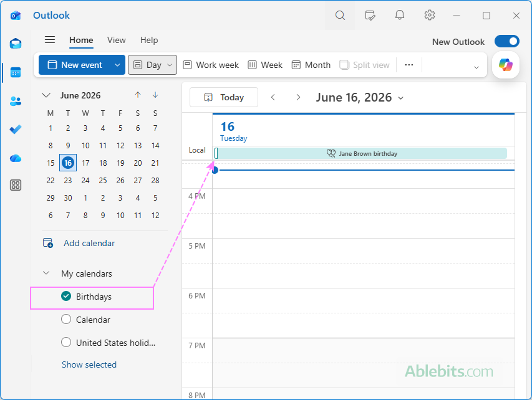Select June 16 in mini calendar
Image resolution: width=532 pixels, height=400 pixels.
68,163
